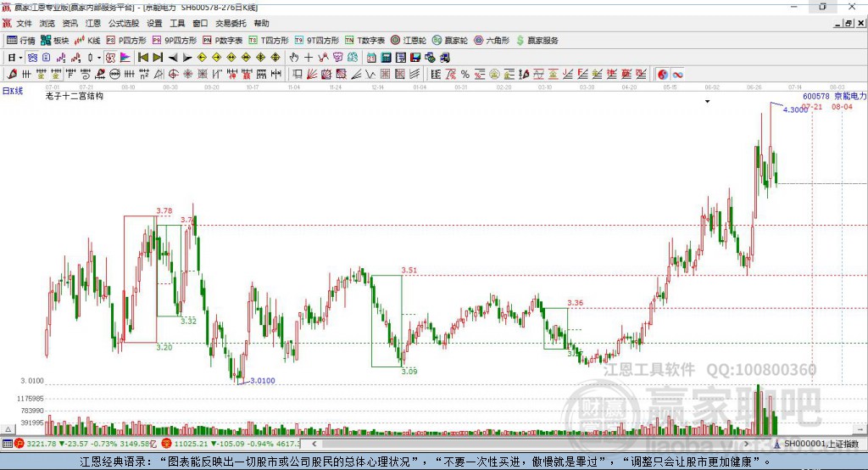
Task: Step chart right with black right arrow
Action: tap(187, 58)
